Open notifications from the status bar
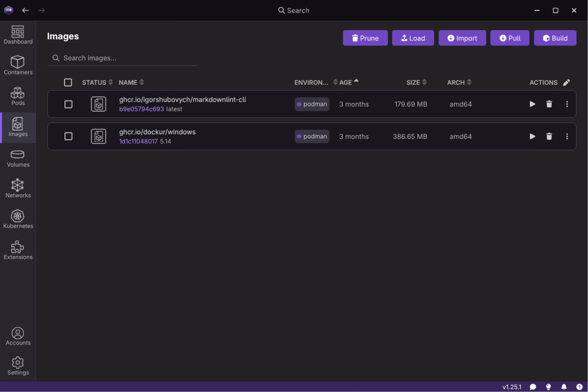The image size is (588, 392). [x=564, y=387]
